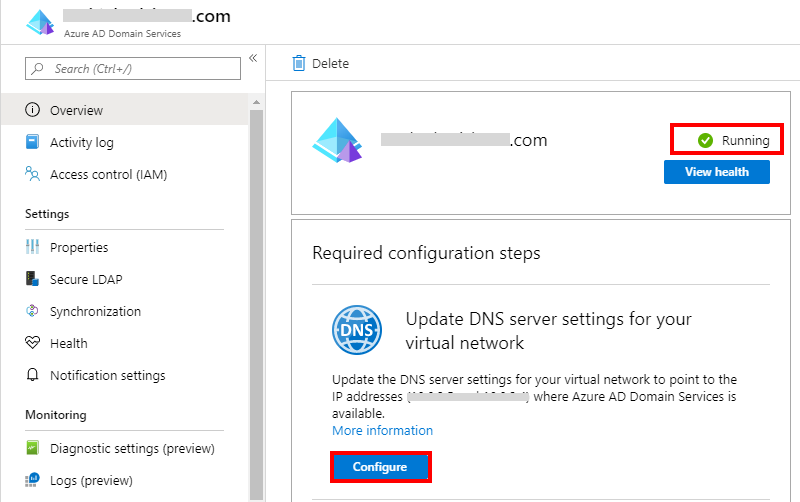
Task: Click the View health button
Action: pyautogui.click(x=717, y=172)
